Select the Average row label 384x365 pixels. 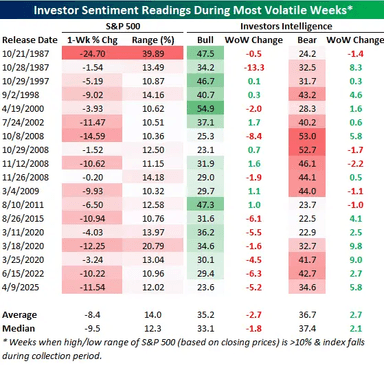(20, 315)
